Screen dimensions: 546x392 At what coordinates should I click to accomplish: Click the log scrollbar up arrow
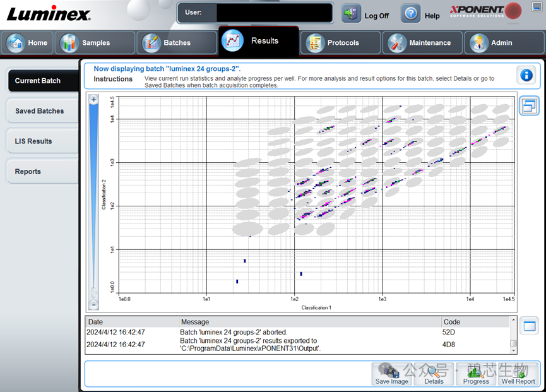pos(513,319)
